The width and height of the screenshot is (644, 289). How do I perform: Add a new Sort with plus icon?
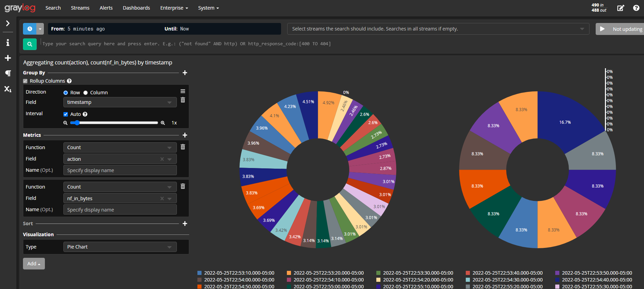[x=185, y=224]
